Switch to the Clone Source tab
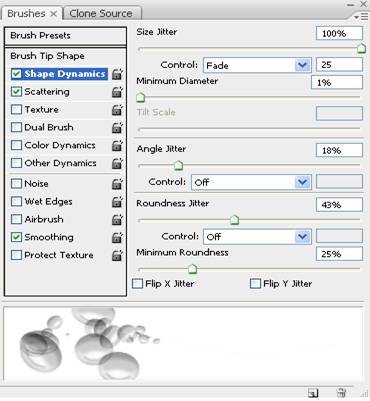The height and width of the screenshot is (401, 370). click(x=101, y=14)
